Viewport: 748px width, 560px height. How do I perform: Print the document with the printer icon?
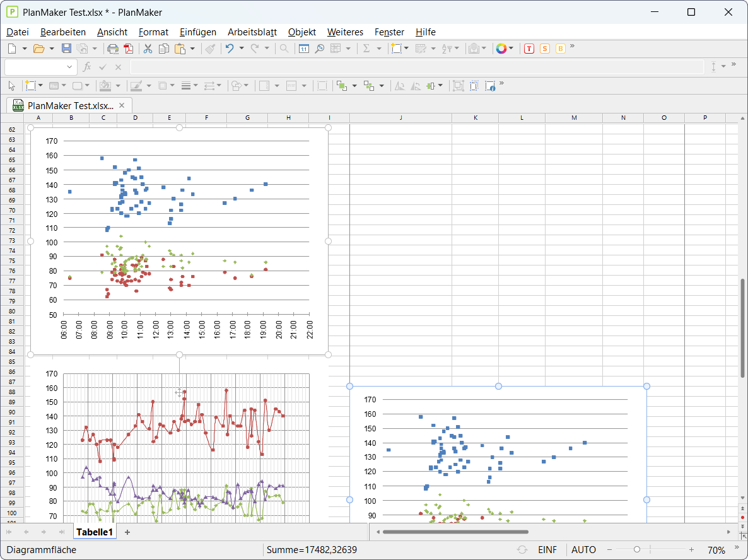113,49
